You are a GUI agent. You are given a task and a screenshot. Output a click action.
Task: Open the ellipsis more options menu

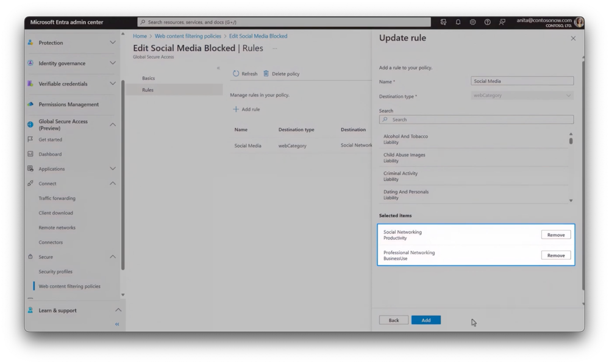(x=274, y=49)
